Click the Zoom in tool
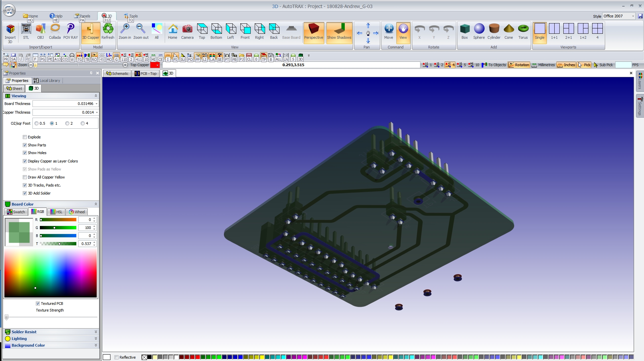Viewport: 644px width, 361px height. click(125, 31)
